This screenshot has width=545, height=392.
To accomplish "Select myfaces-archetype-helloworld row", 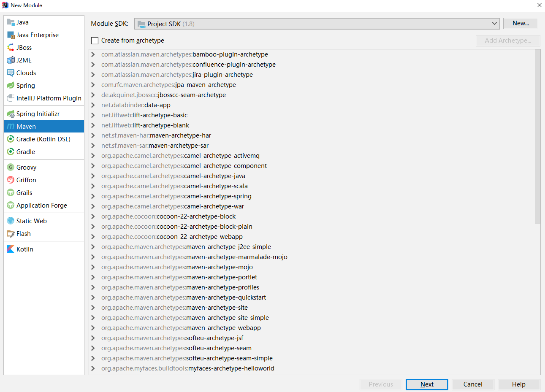I will [312, 368].
